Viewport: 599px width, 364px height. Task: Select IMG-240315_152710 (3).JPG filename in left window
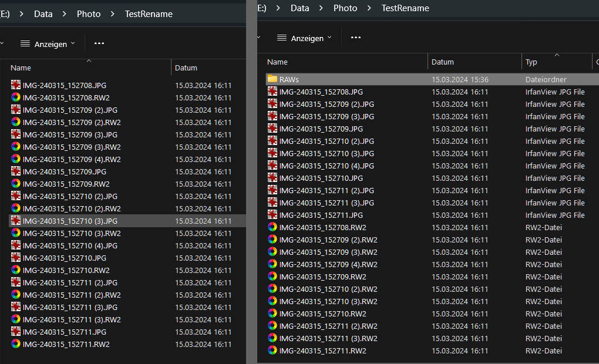70,221
